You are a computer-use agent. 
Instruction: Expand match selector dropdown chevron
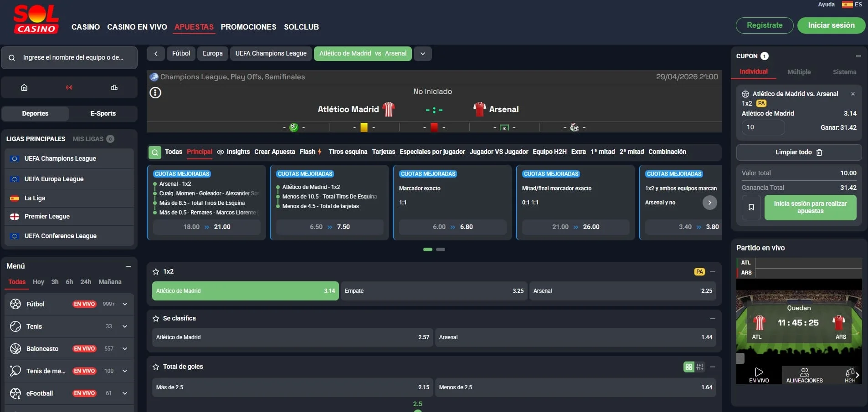[423, 54]
